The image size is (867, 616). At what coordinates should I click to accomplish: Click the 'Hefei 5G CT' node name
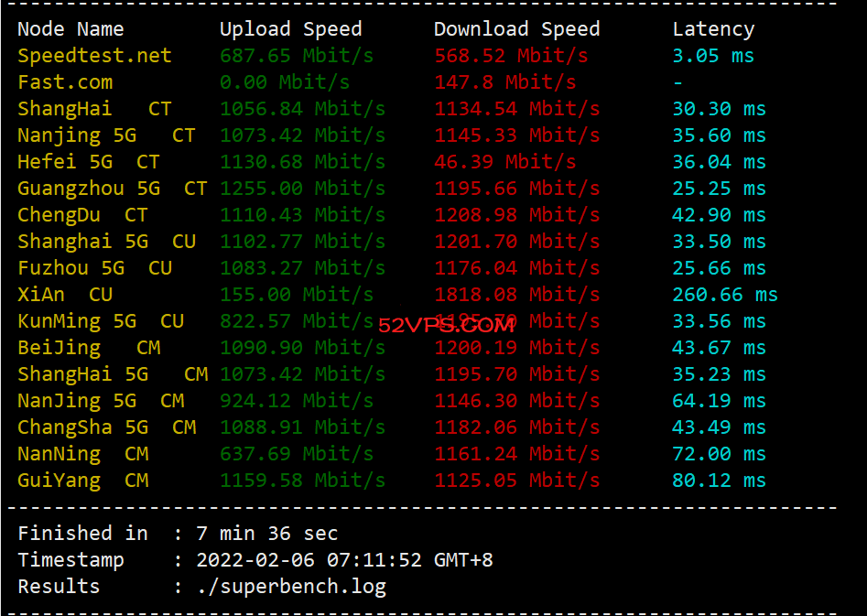click(x=89, y=162)
